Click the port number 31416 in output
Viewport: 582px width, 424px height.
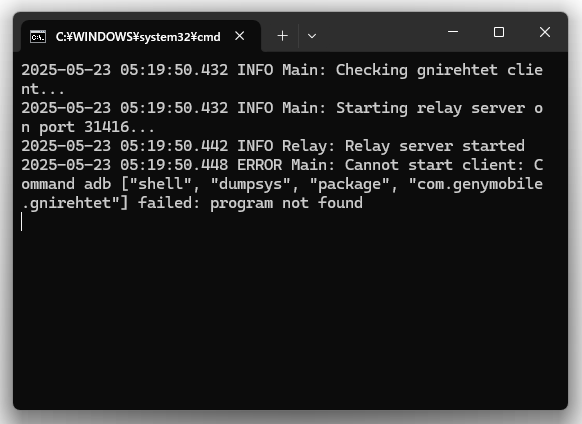(x=107, y=127)
